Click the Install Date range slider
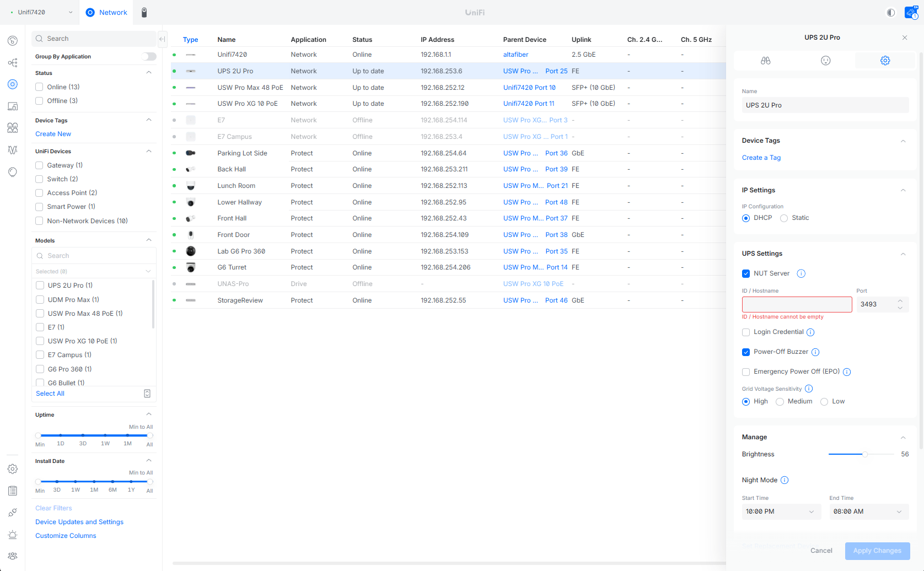The height and width of the screenshot is (571, 924). pos(94,482)
